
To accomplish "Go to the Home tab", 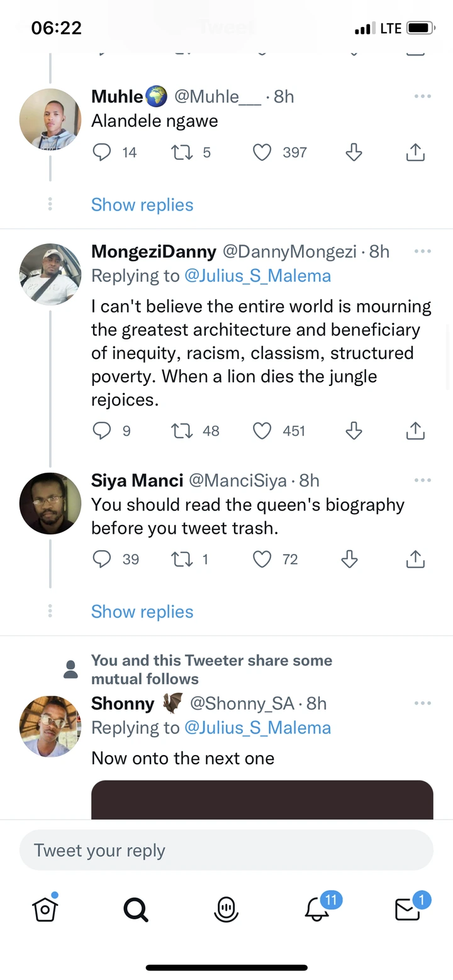I will (x=45, y=909).
